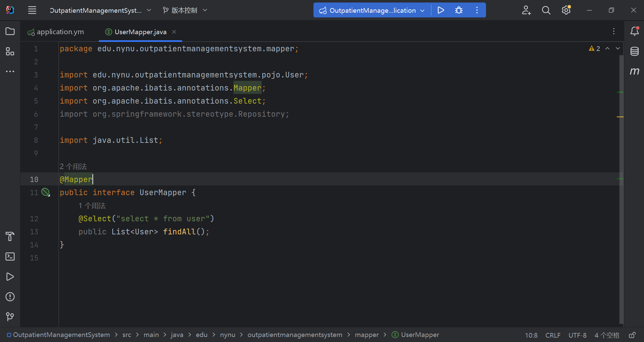Click the orange warning stripe mark
The width and height of the screenshot is (644, 342).
(x=620, y=117)
